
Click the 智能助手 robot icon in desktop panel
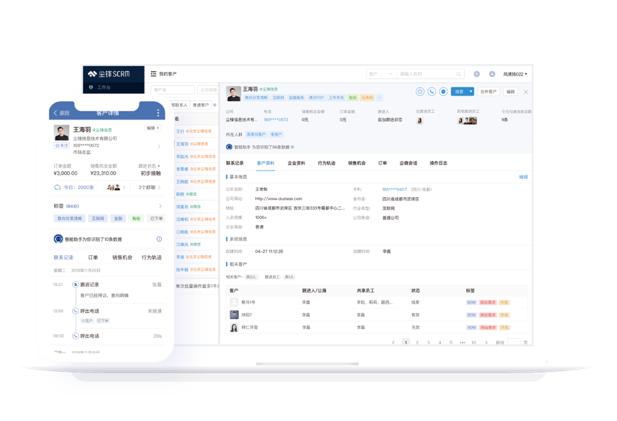(229, 147)
